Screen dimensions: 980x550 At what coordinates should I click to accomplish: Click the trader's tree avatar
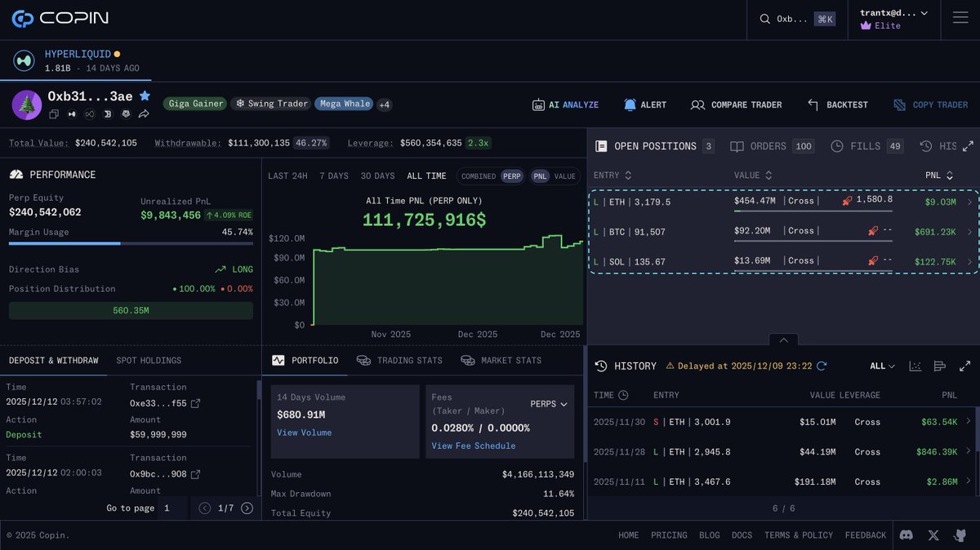click(26, 104)
